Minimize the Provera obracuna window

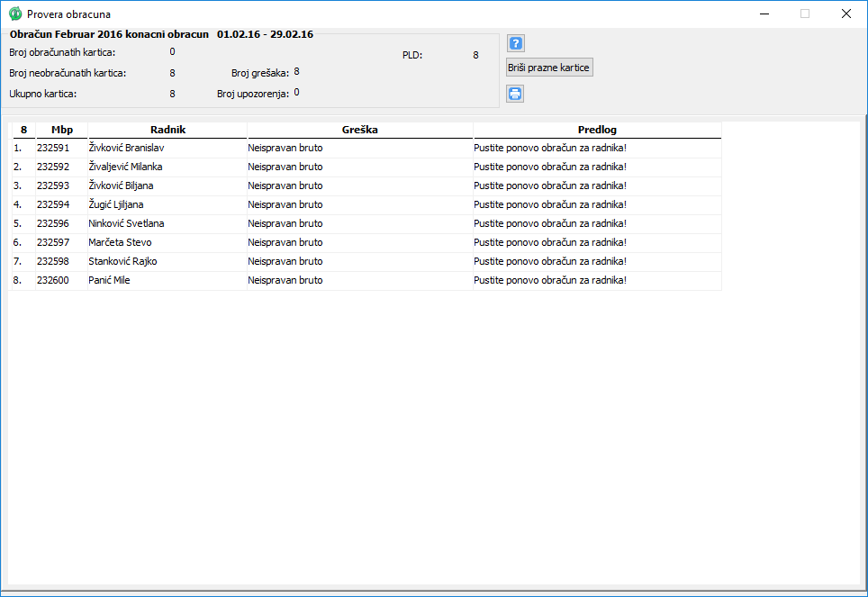coord(764,14)
